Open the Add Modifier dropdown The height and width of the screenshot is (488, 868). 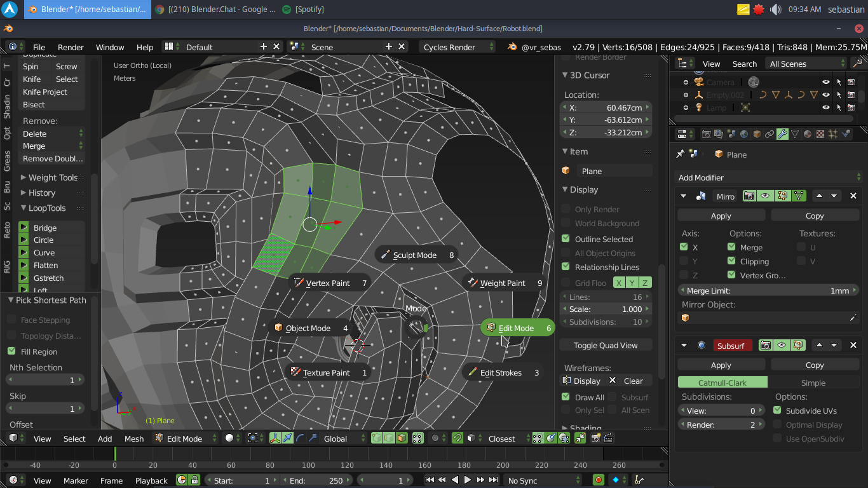(769, 177)
